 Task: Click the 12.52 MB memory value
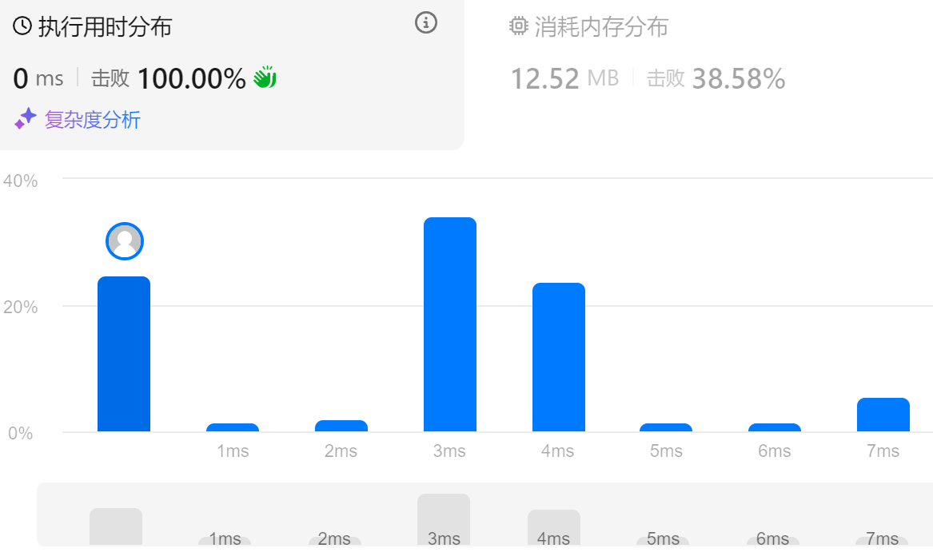(564, 78)
